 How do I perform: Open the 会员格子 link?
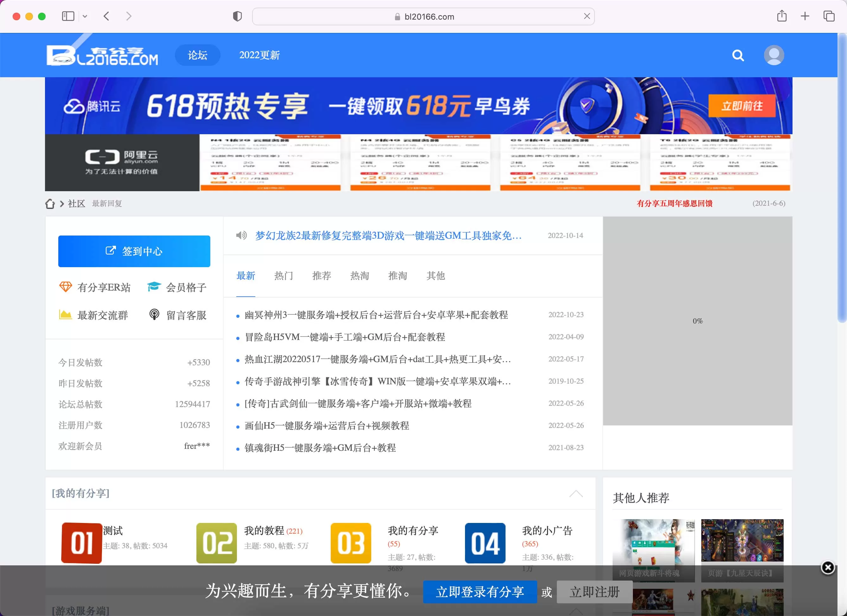click(x=177, y=287)
